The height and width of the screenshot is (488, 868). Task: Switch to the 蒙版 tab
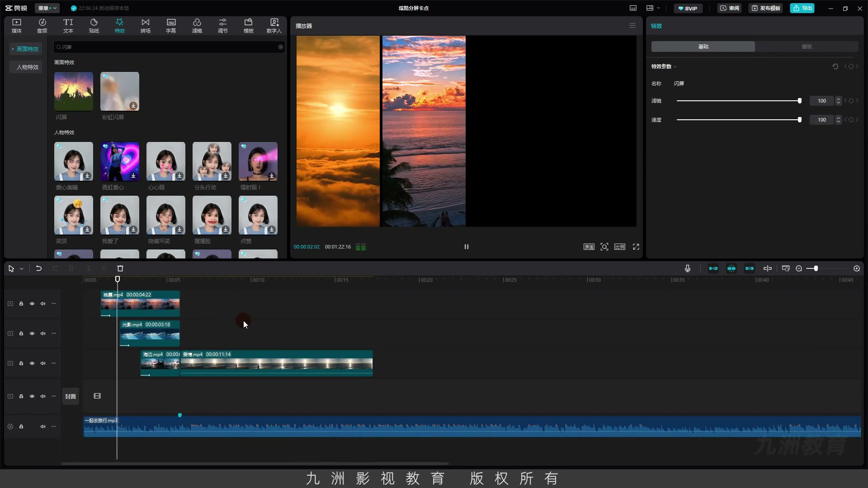point(807,47)
